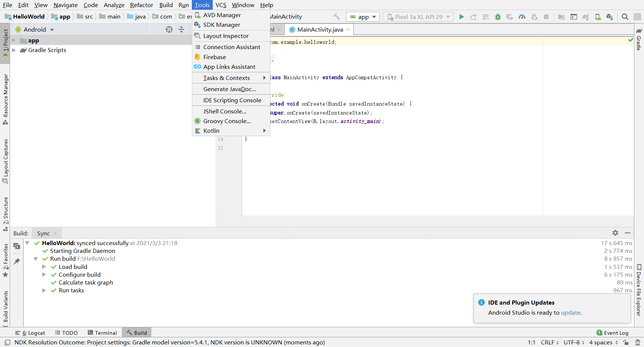644x347 pixels.
Task: Open AVD Manager from toolbar icon
Action: pyautogui.click(x=598, y=17)
